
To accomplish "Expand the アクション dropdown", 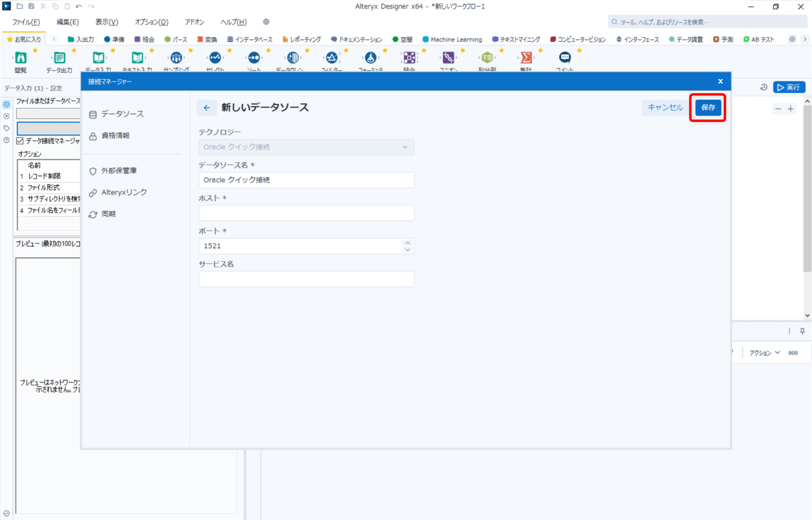I will point(765,353).
